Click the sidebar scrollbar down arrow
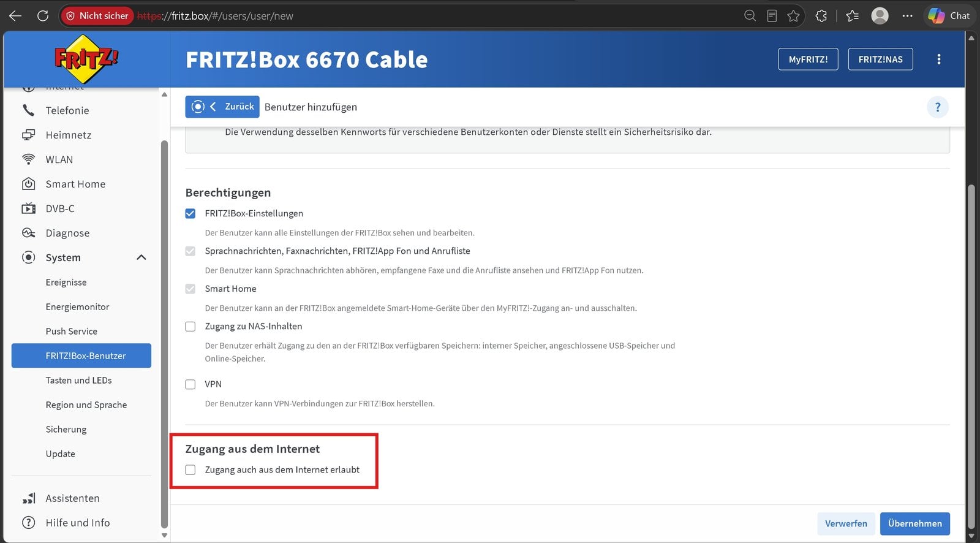This screenshot has width=980, height=543. 164,535
